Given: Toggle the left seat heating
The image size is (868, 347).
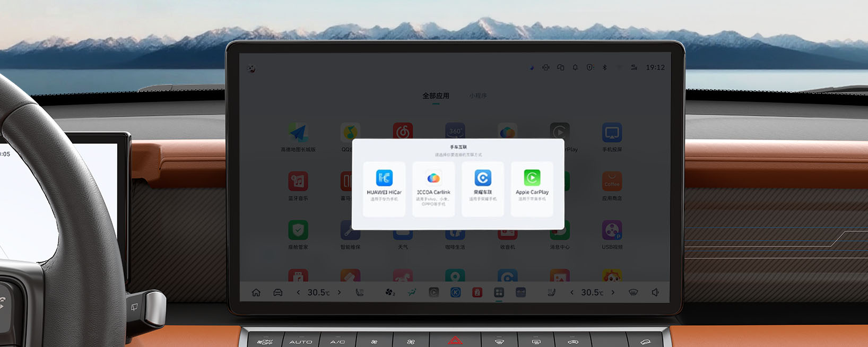Looking at the screenshot, I should 360,292.
